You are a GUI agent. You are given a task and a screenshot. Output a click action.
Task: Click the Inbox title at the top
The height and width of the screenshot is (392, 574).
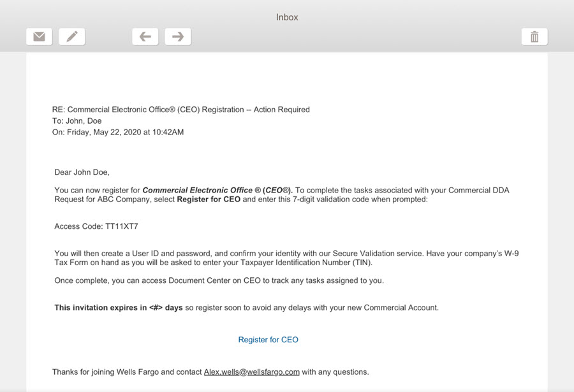[x=287, y=17]
